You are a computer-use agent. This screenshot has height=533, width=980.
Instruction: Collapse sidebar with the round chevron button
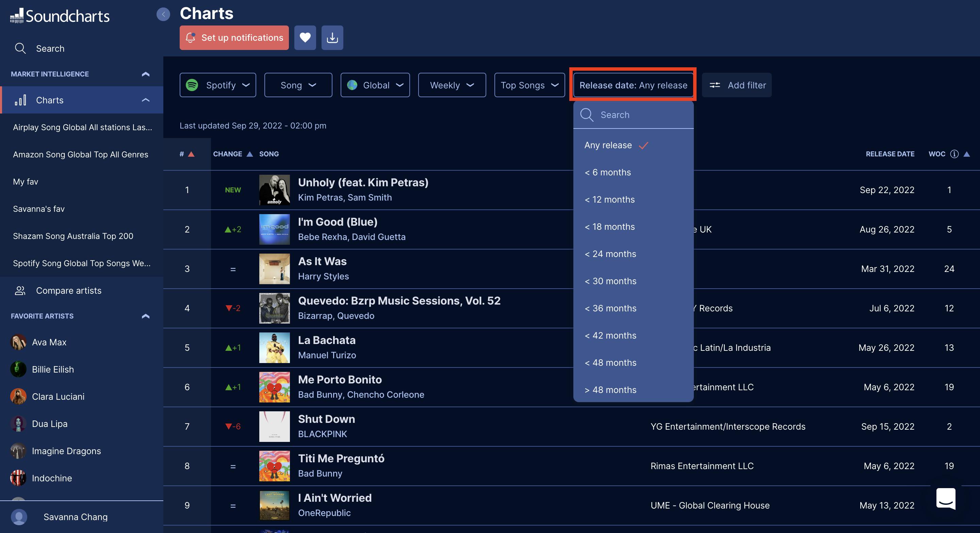click(x=163, y=14)
